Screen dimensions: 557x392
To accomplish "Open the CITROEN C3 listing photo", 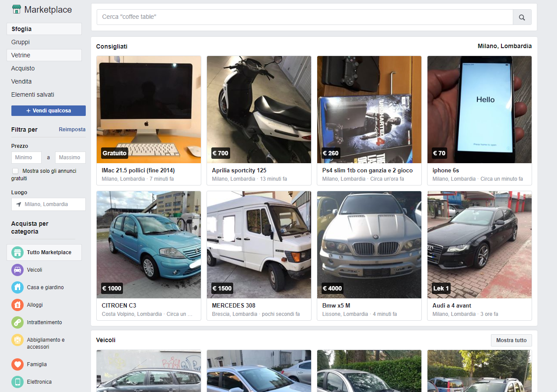I will tap(149, 245).
